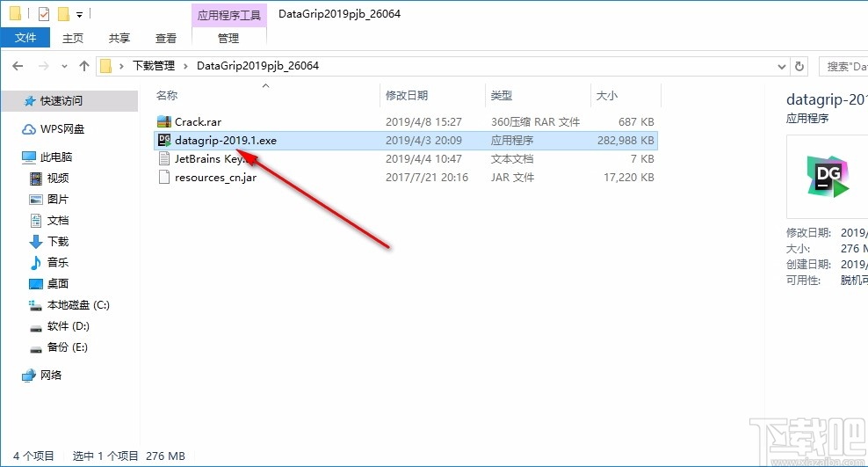Click the quick access toolbar properties icon

tap(43, 13)
